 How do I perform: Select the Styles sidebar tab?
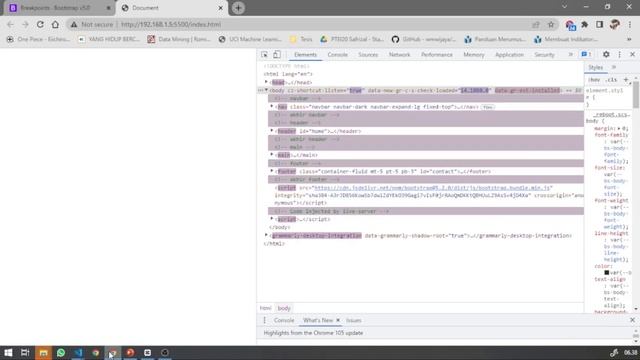click(596, 67)
